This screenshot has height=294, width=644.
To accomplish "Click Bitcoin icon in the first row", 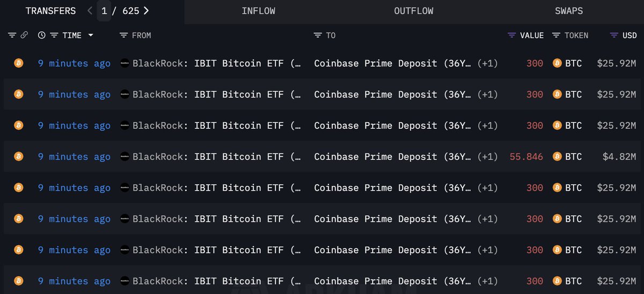I will pyautogui.click(x=19, y=63).
